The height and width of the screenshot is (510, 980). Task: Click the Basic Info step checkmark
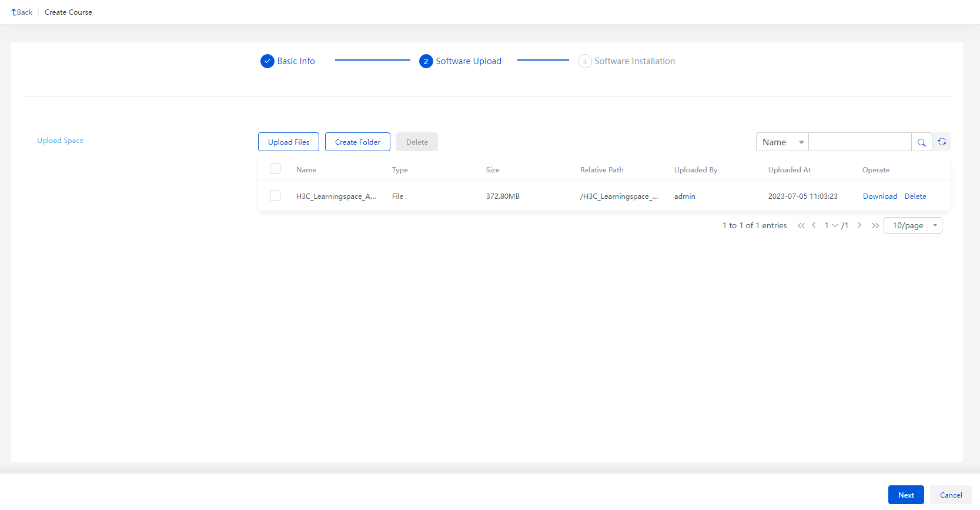267,61
